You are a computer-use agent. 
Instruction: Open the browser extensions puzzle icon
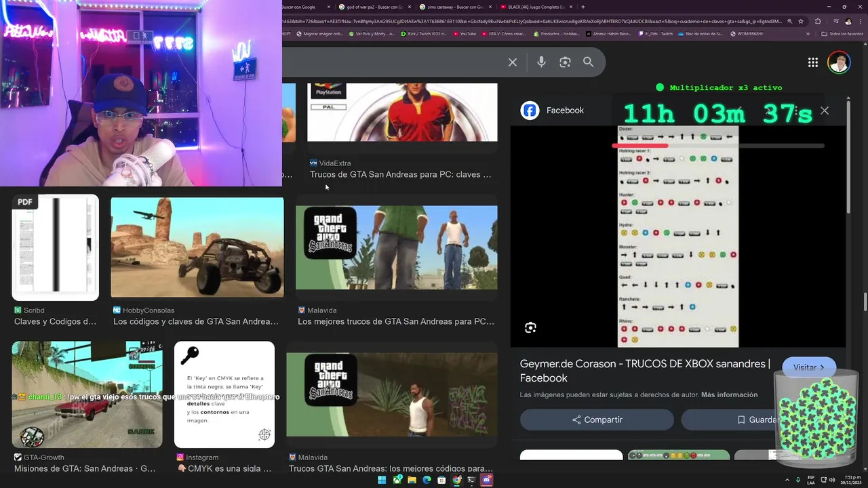point(818,21)
